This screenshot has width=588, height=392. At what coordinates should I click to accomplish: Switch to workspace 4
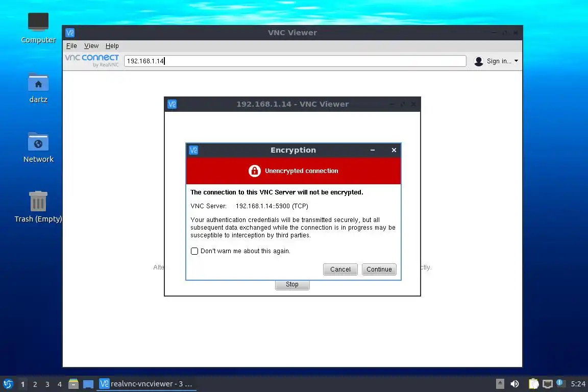[59, 384]
